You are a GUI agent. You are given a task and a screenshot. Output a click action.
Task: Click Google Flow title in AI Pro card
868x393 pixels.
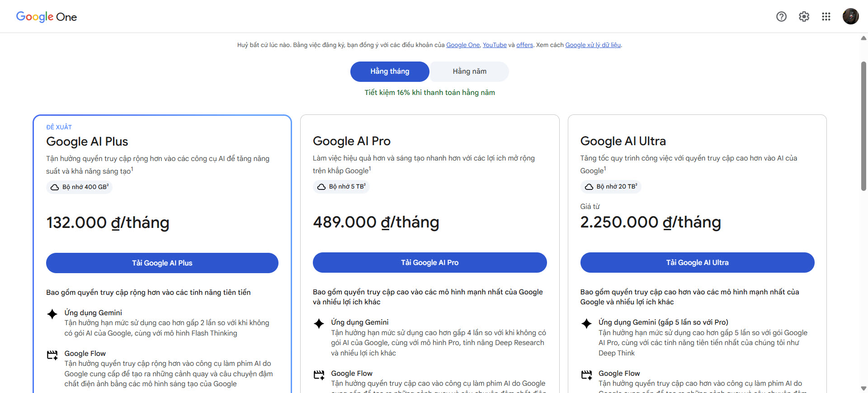[352, 373]
